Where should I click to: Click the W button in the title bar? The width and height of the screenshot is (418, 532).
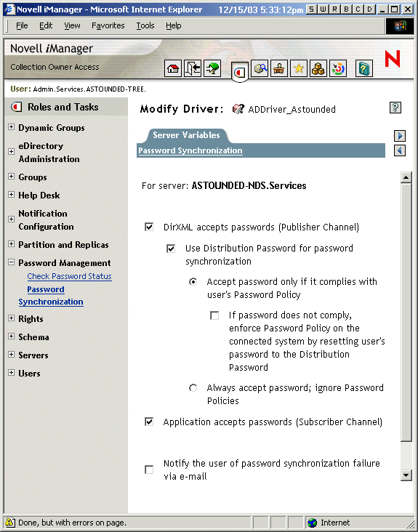(x=323, y=9)
